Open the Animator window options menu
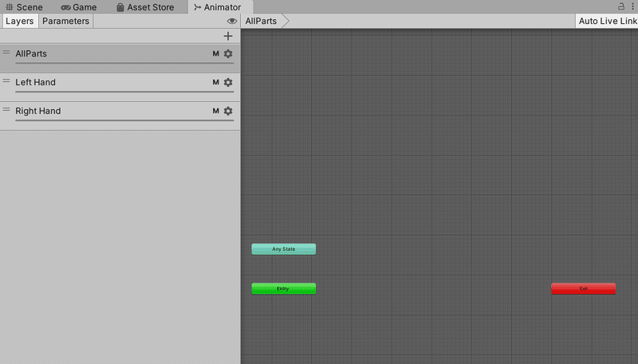 (x=632, y=6)
